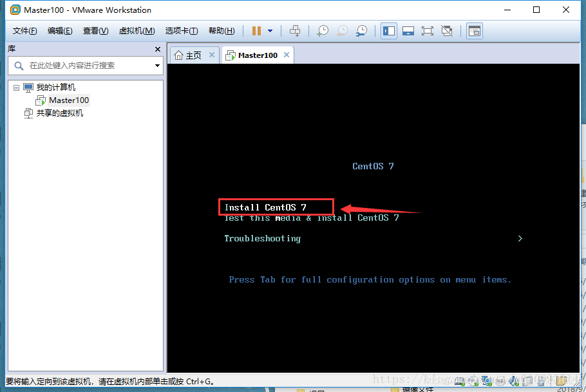The height and width of the screenshot is (392, 586).
Task: Open the snapshot manager
Action: [x=361, y=31]
